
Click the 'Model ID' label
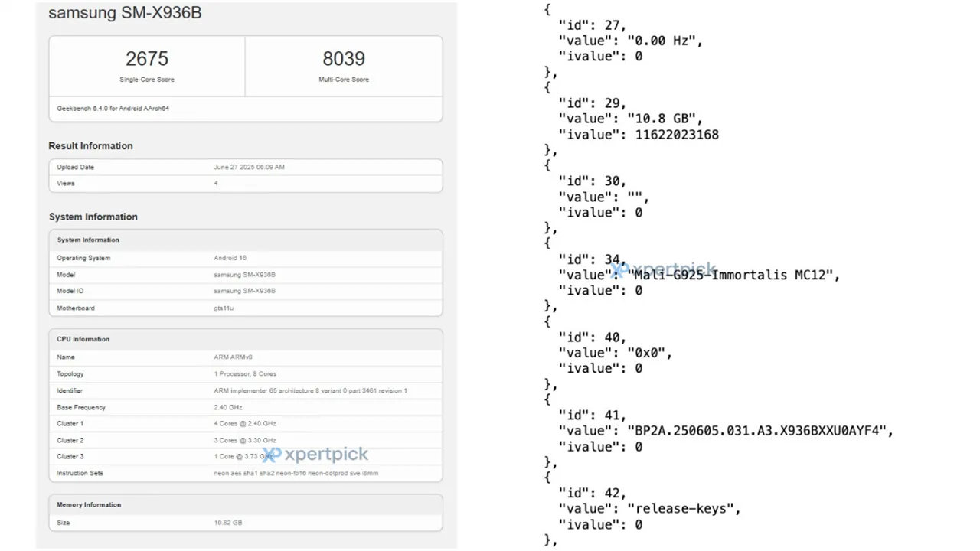click(70, 291)
